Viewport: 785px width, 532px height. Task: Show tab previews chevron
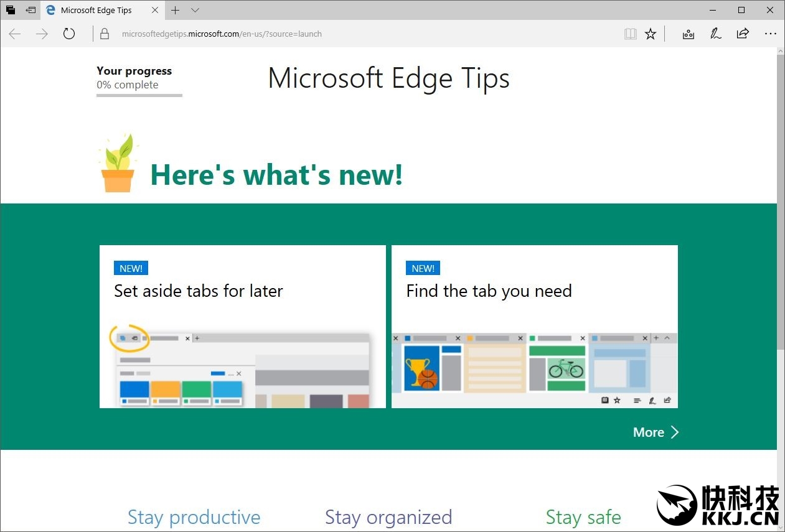[195, 10]
